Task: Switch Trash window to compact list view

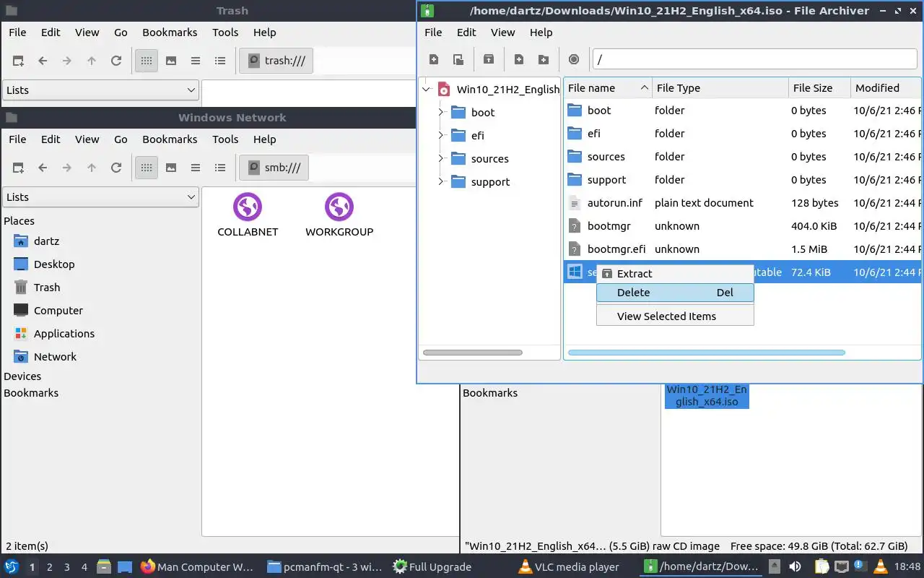Action: click(x=196, y=61)
